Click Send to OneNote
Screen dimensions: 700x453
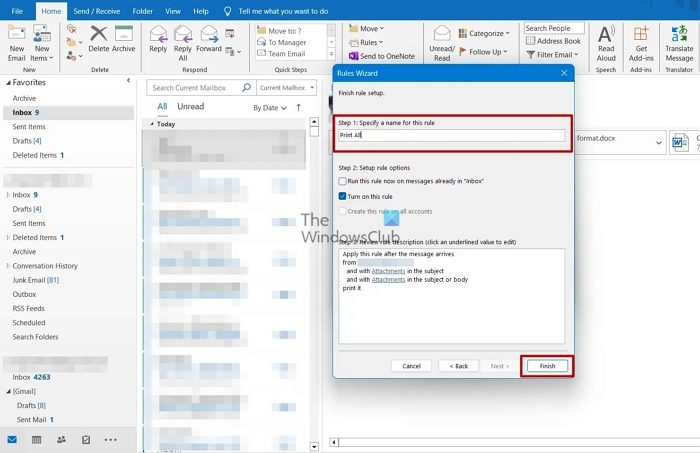tap(382, 56)
